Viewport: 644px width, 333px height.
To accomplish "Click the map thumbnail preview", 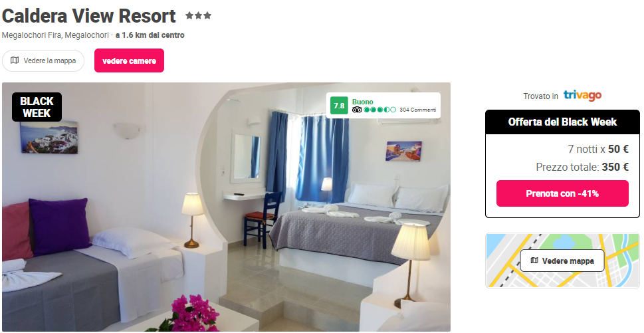I will (562, 261).
